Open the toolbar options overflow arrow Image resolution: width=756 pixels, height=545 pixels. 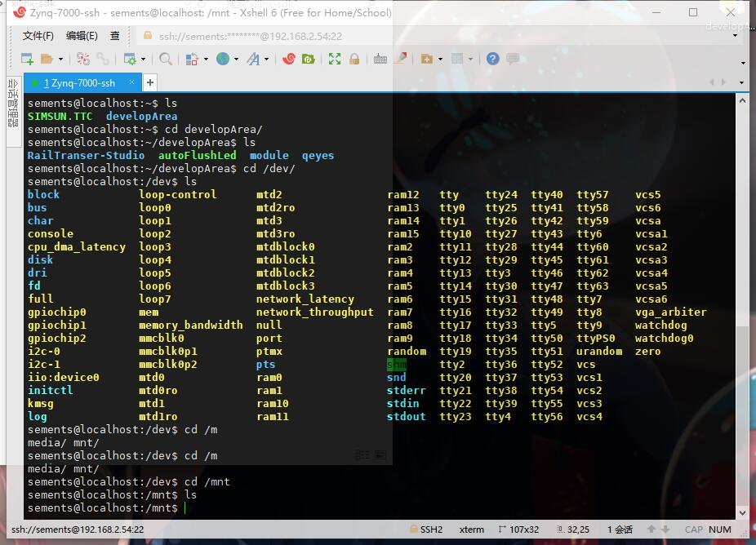(743, 63)
